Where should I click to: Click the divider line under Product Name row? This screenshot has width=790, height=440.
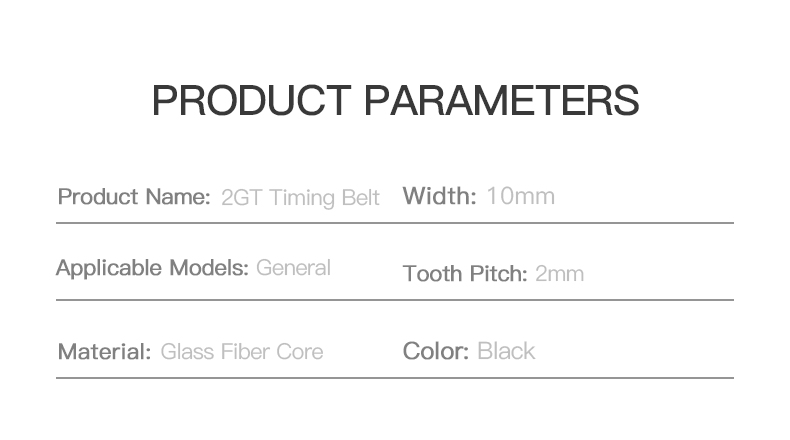pos(394,222)
